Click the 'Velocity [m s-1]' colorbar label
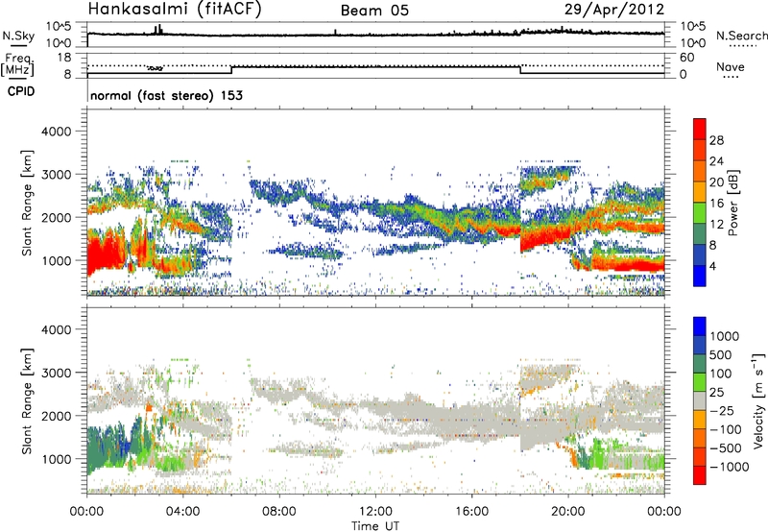The image size is (768, 532). click(757, 401)
